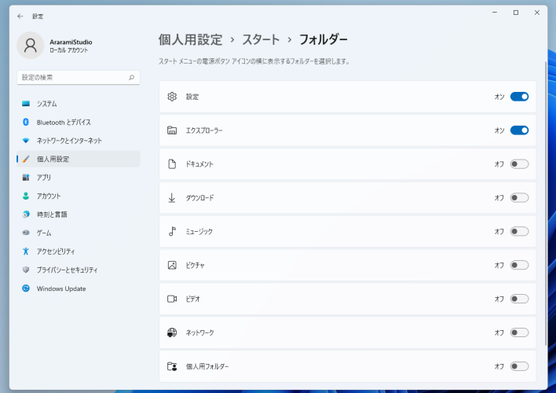The image size is (556, 393).
Task: Open ネットワークとインターネット via its Wi-Fi icon
Action: tap(26, 140)
